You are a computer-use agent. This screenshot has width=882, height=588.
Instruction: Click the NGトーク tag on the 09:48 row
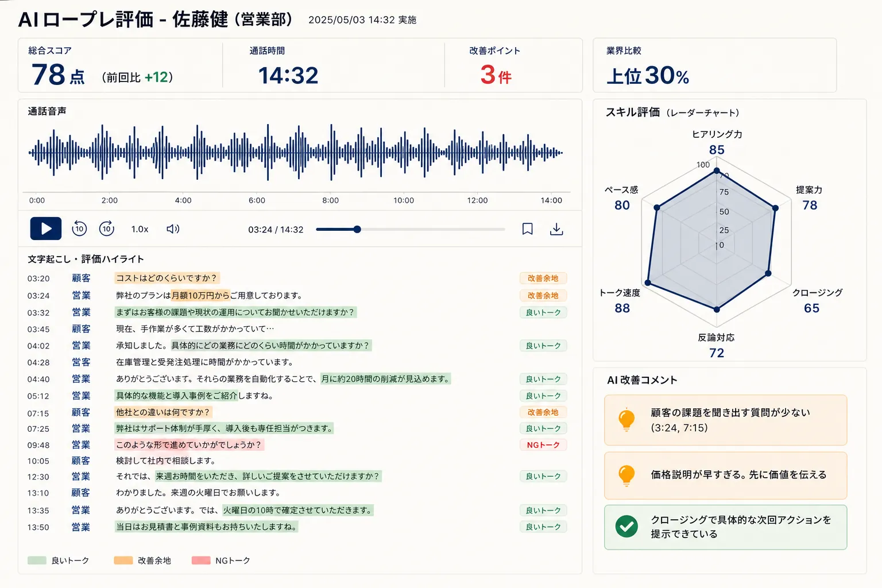click(543, 445)
